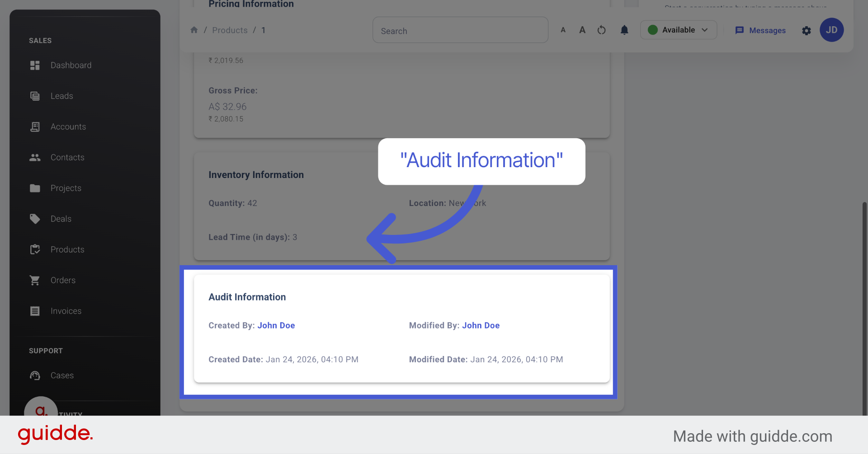Viewport: 868px width, 454px height.
Task: Select the Invoices sidebar icon
Action: 35,311
